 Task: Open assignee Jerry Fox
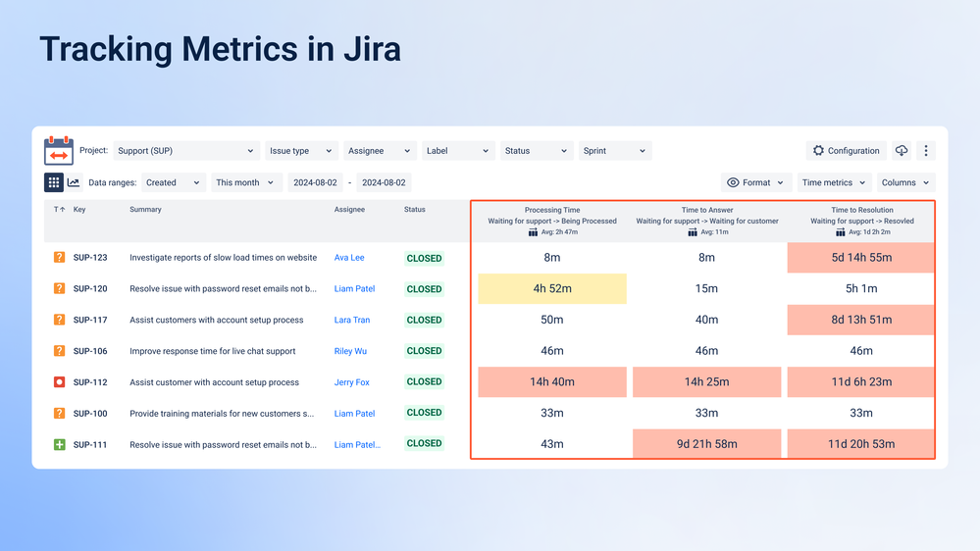tap(352, 382)
